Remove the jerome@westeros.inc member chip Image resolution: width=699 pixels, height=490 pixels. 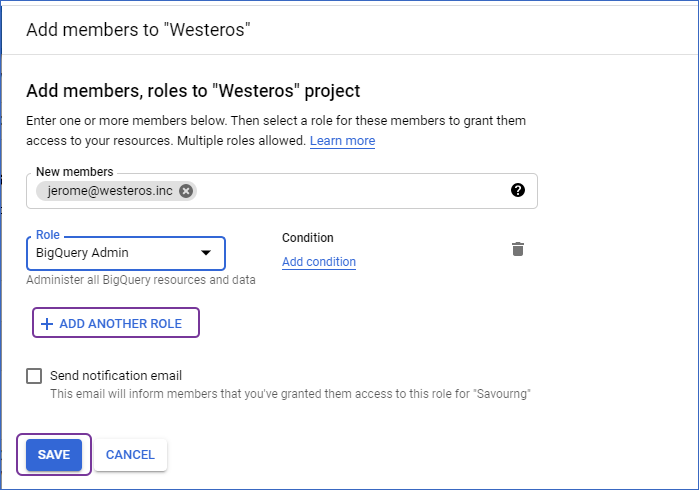click(186, 191)
